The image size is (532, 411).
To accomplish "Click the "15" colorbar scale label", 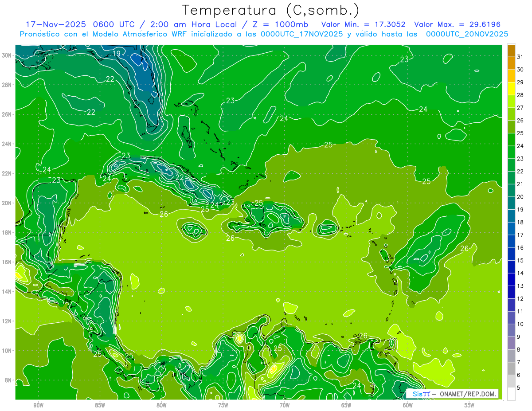I will point(520,260).
